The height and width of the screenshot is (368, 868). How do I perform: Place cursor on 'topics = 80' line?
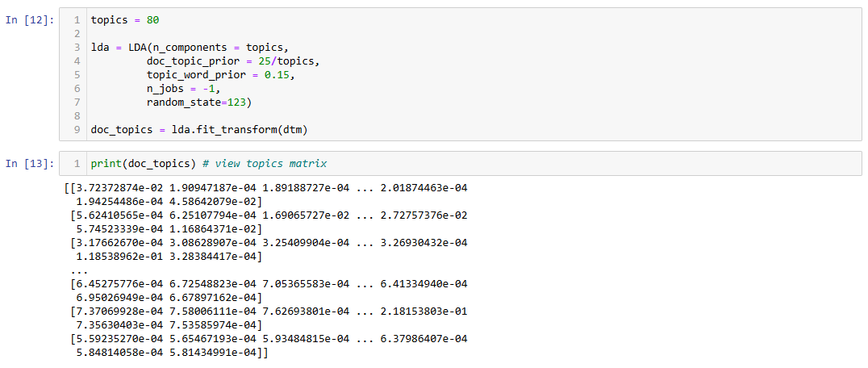click(x=126, y=20)
